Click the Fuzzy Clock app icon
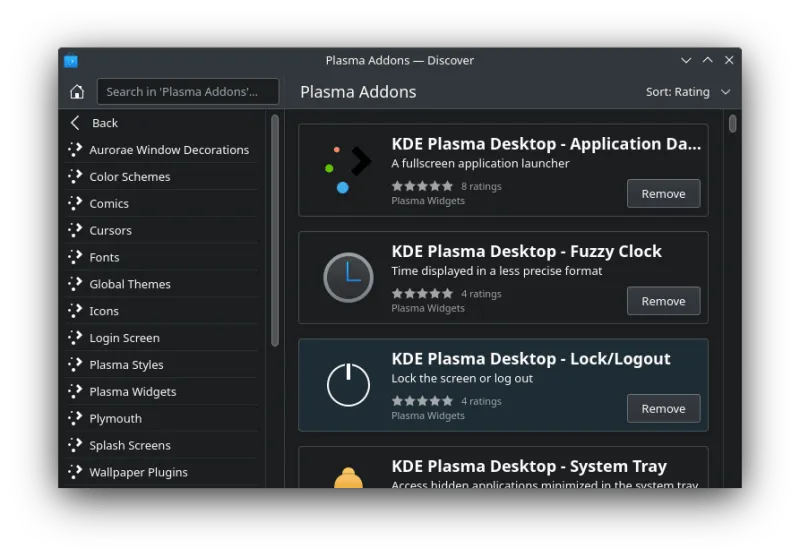800x557 pixels. tap(348, 278)
